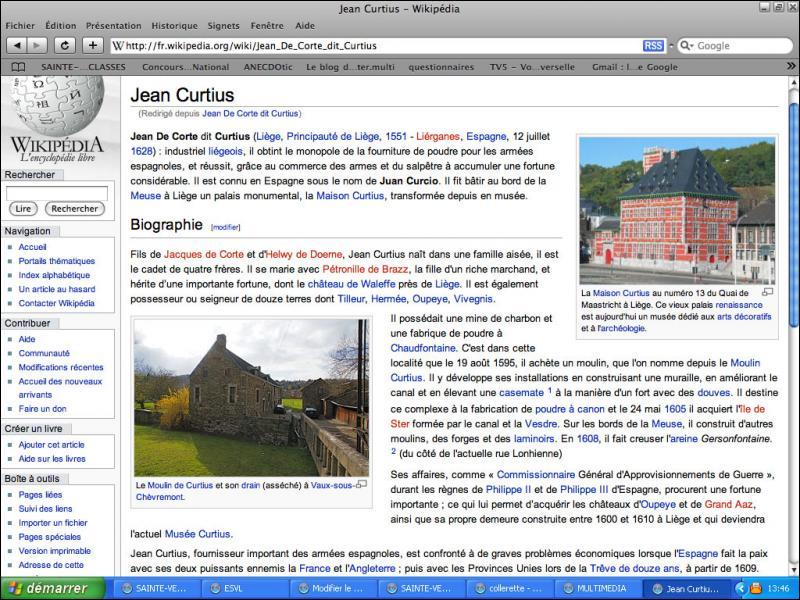Click the Wikipedia globe logo

click(57, 105)
